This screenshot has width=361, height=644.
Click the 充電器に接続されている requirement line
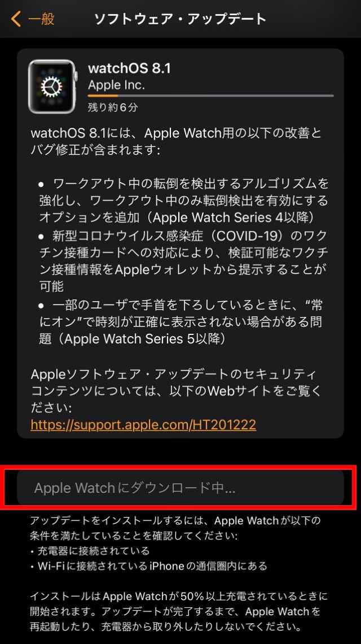90,551
